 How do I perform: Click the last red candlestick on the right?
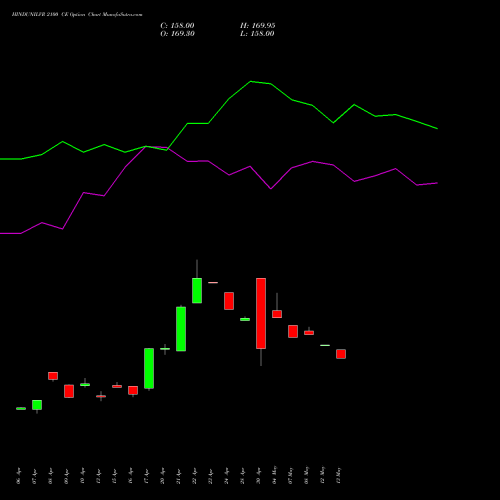[x=341, y=354]
